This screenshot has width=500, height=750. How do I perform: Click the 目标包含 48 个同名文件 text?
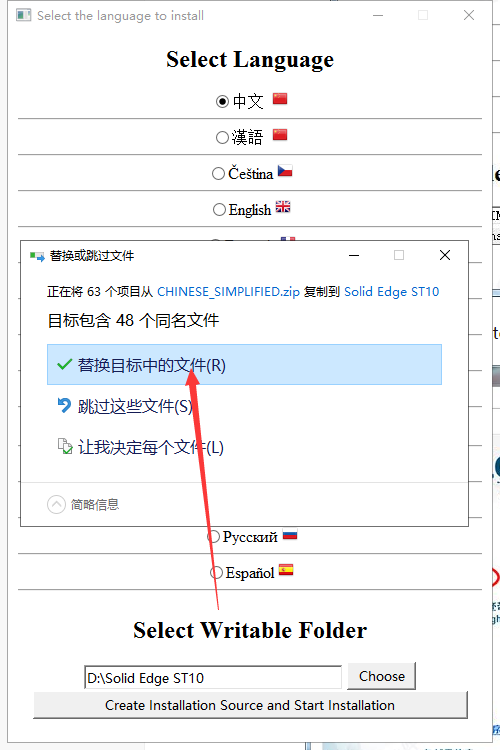[x=133, y=320]
